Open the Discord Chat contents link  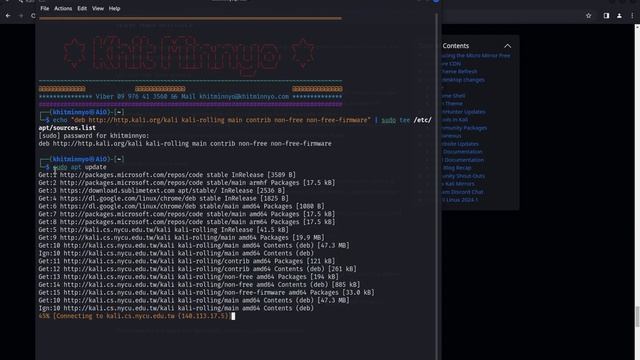462,192
